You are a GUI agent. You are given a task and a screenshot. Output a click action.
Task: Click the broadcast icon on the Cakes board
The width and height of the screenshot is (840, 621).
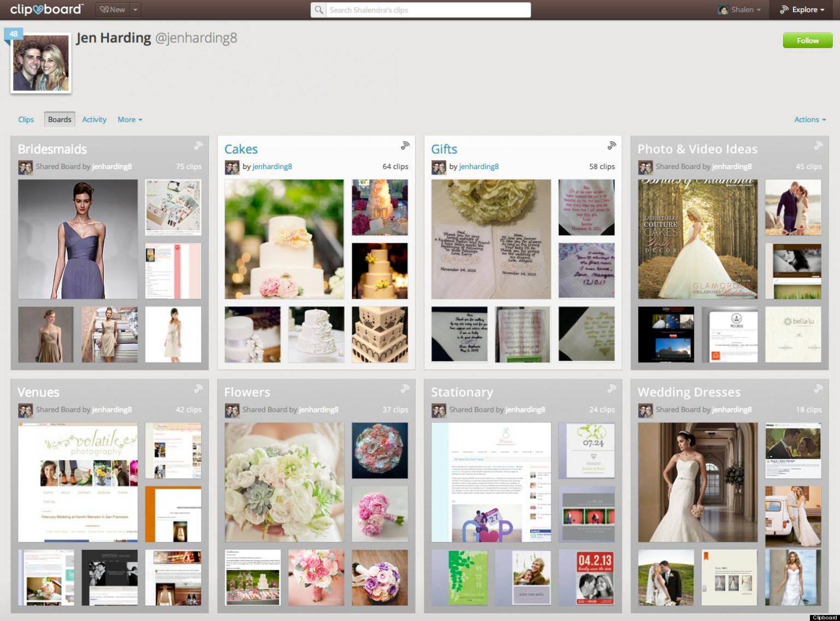405,145
